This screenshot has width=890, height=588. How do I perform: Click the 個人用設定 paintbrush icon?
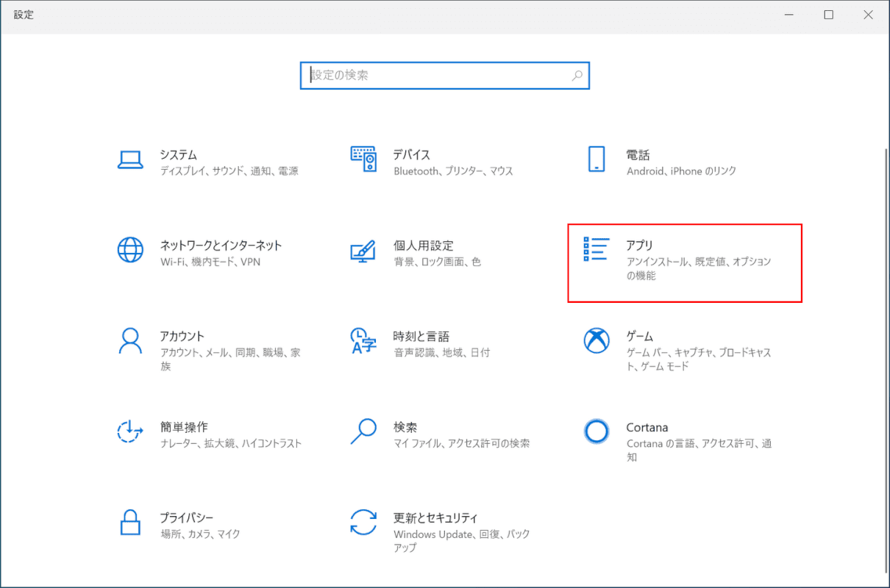363,250
